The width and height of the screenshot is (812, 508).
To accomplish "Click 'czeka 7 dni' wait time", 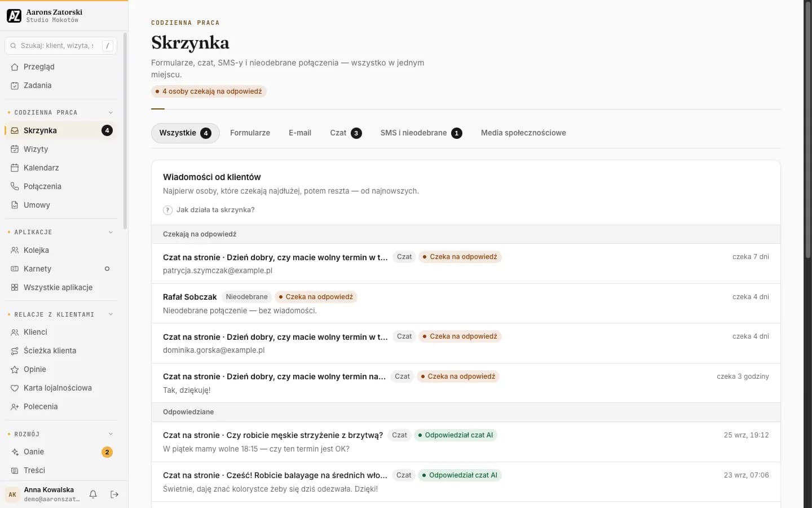I will pyautogui.click(x=751, y=257).
